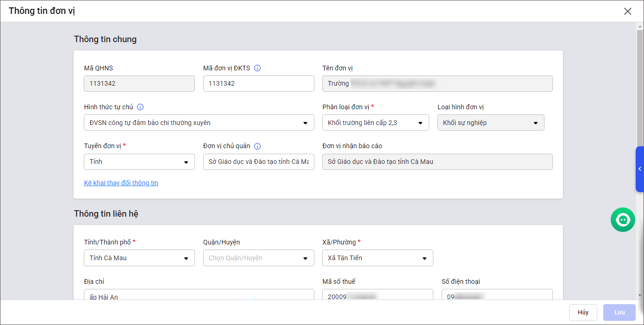Click the Mã đơn vị ĐKTS input field
Viewport: 644px width, 325px height.
click(258, 84)
